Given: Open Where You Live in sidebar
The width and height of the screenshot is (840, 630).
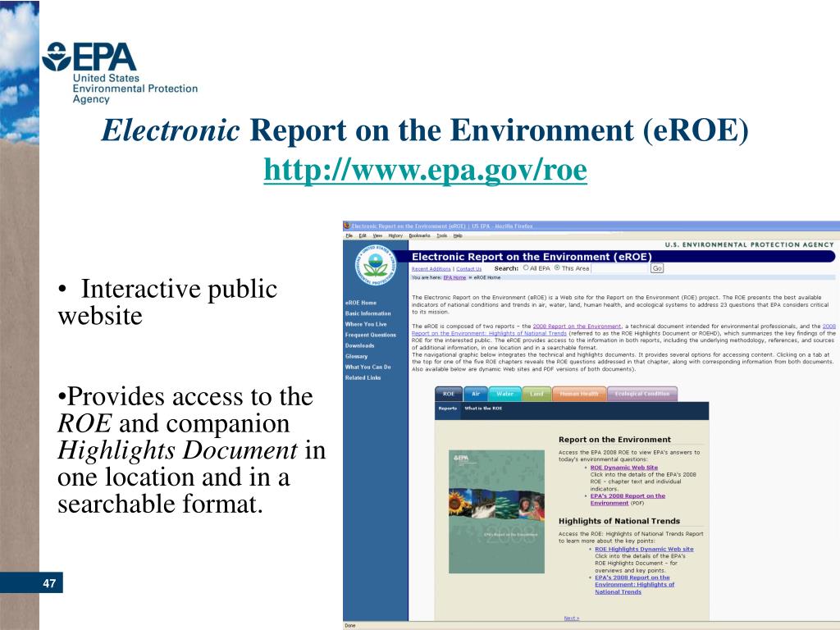Looking at the screenshot, I should point(366,324).
